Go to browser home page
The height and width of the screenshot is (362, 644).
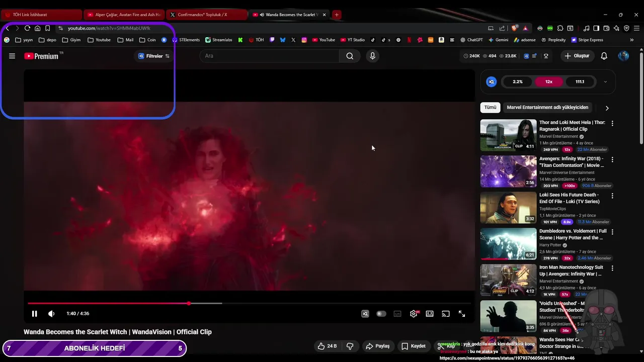pos(37,28)
